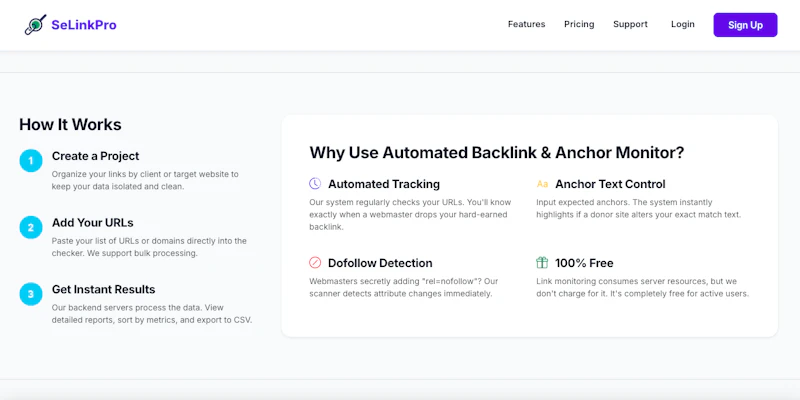Click the 'Our backend servers process' description
The height and width of the screenshot is (400, 800).
pyautogui.click(x=152, y=314)
